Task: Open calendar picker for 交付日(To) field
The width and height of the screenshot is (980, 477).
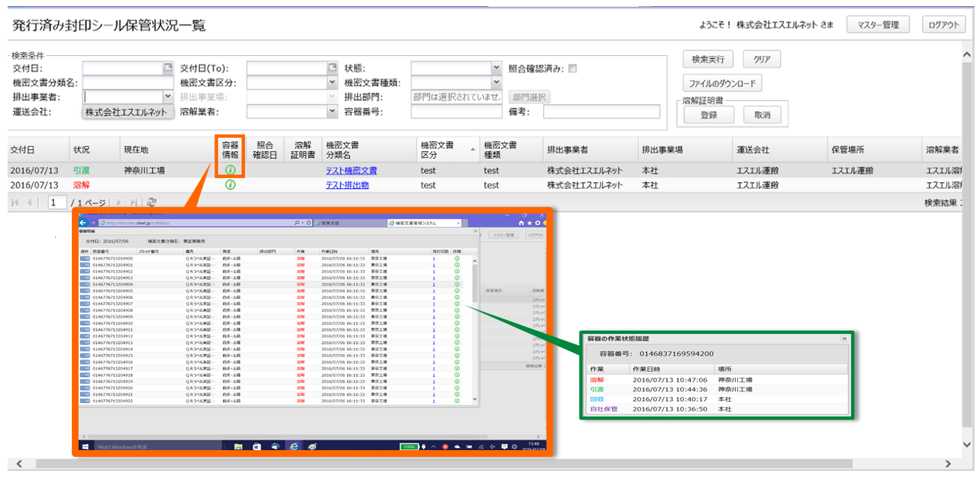Action: click(x=332, y=68)
